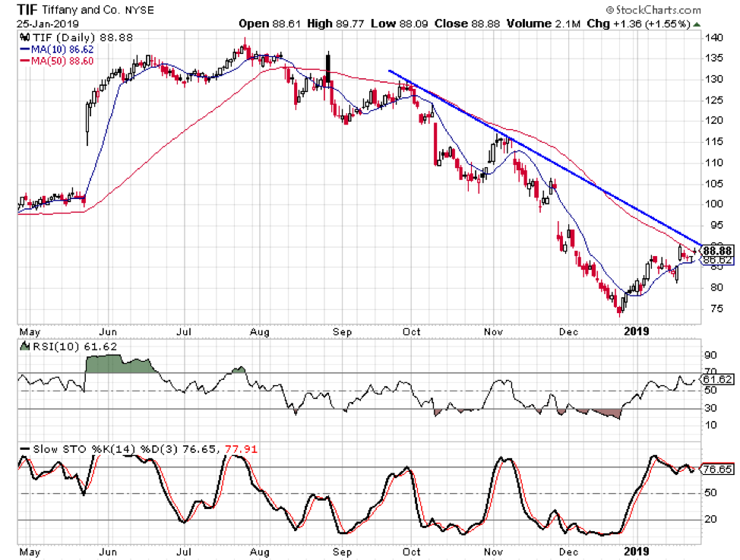Click the stochastic 20 axis label
The image size is (740, 560).
710,520
